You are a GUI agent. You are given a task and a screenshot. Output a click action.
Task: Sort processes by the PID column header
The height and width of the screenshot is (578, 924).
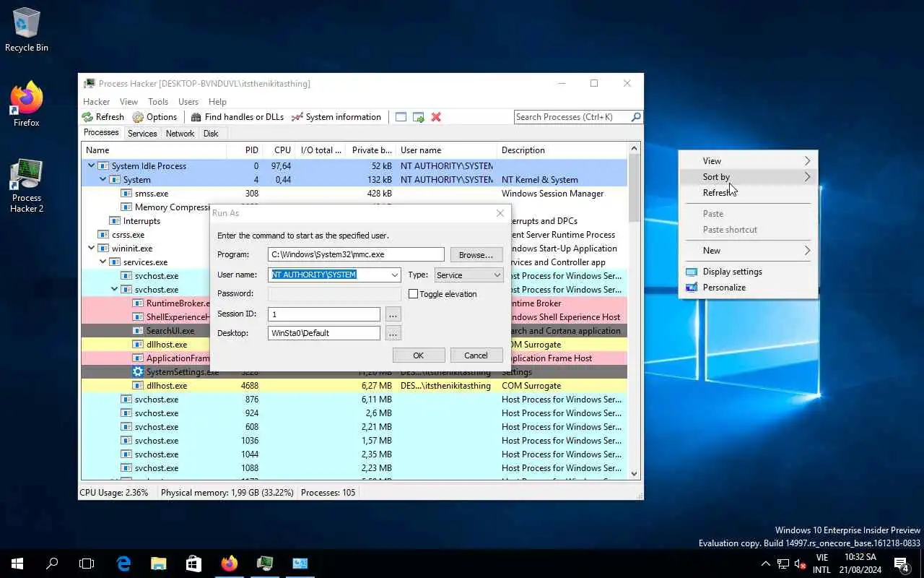[x=244, y=150]
